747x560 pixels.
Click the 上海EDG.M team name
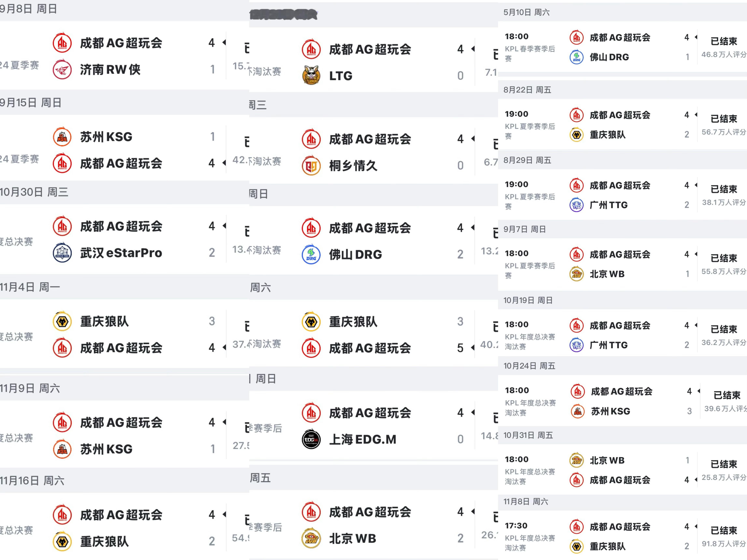point(362,439)
